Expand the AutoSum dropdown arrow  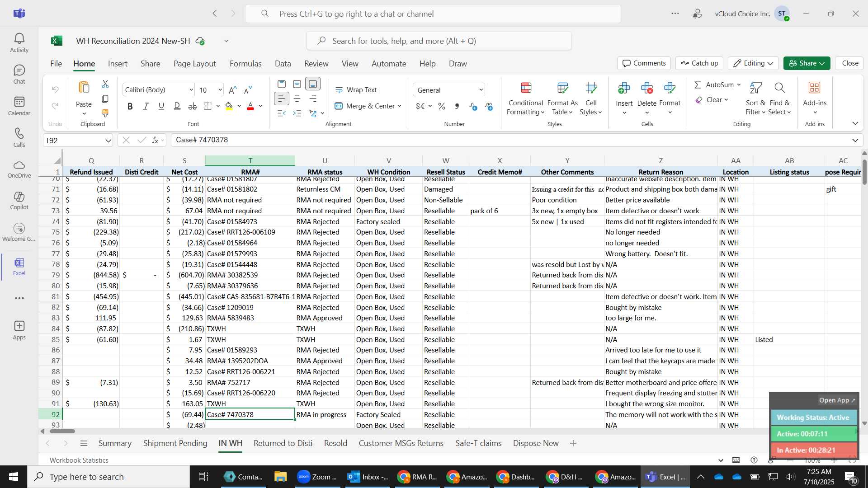point(739,85)
